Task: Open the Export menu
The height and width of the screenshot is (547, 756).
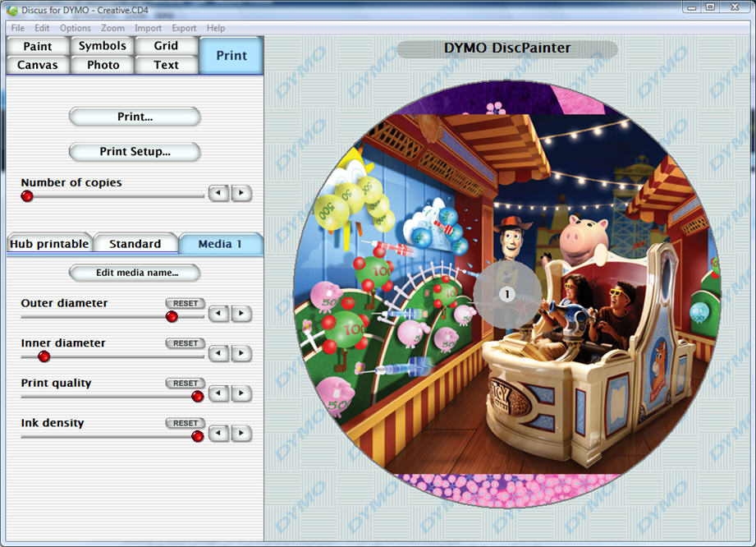Action: tap(184, 28)
